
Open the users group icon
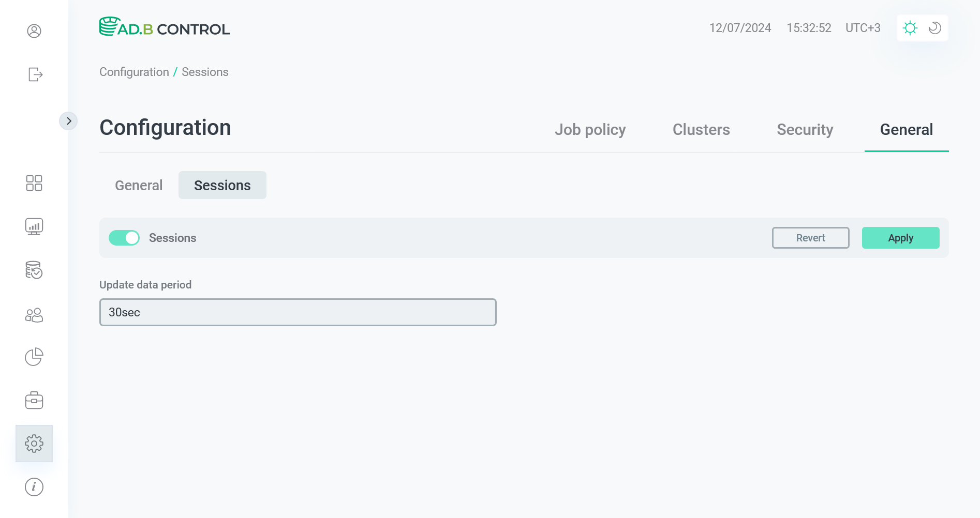[x=34, y=315]
